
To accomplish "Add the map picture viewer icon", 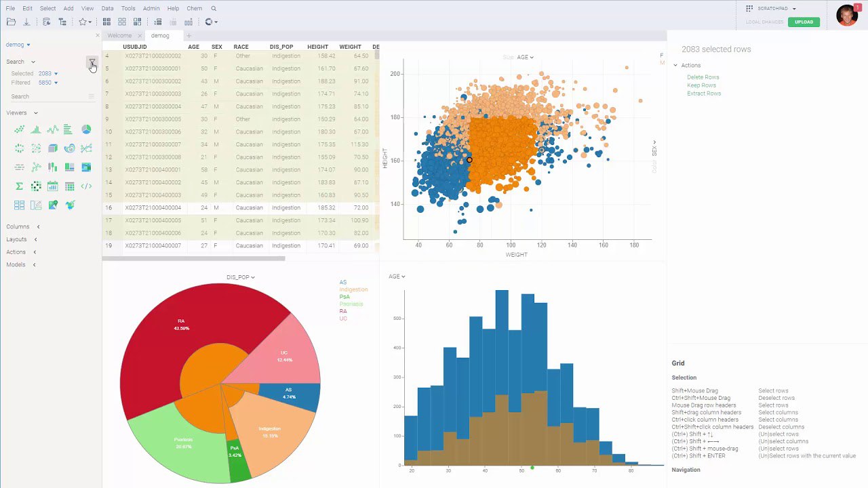I will coord(52,205).
